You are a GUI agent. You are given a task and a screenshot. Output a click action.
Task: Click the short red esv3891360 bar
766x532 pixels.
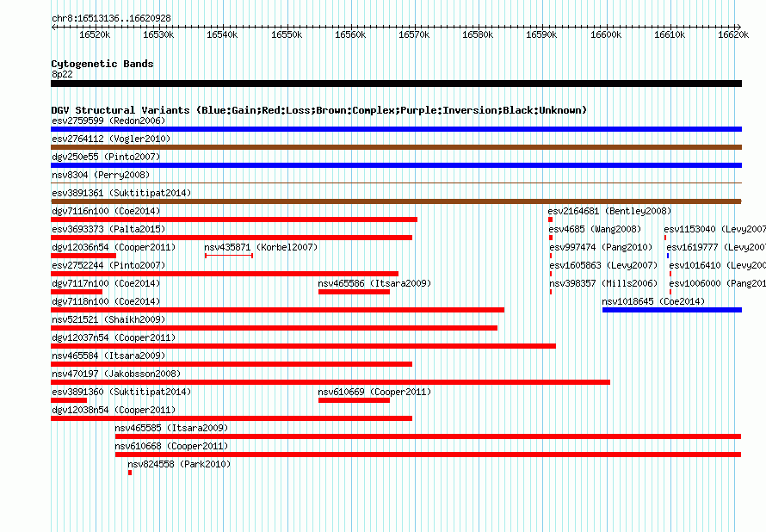point(69,400)
